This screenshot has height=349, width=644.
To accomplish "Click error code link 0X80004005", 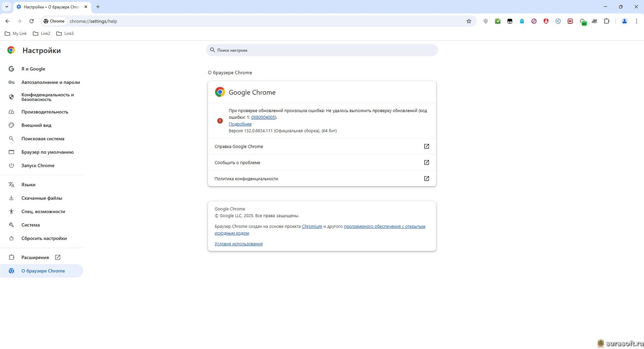I will pyautogui.click(x=263, y=117).
